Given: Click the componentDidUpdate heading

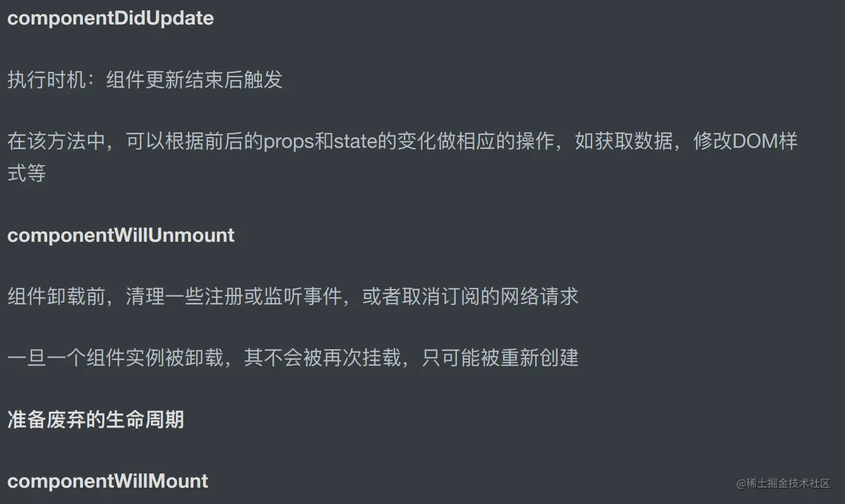Looking at the screenshot, I should 110,19.
